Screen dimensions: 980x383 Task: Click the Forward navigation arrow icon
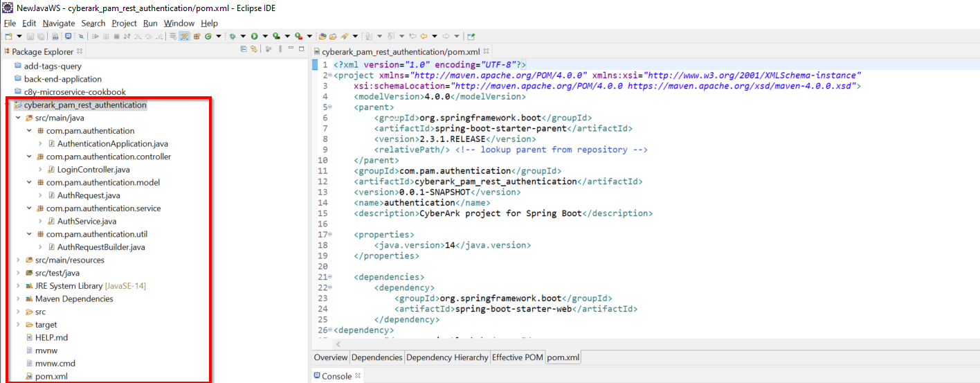point(446,36)
